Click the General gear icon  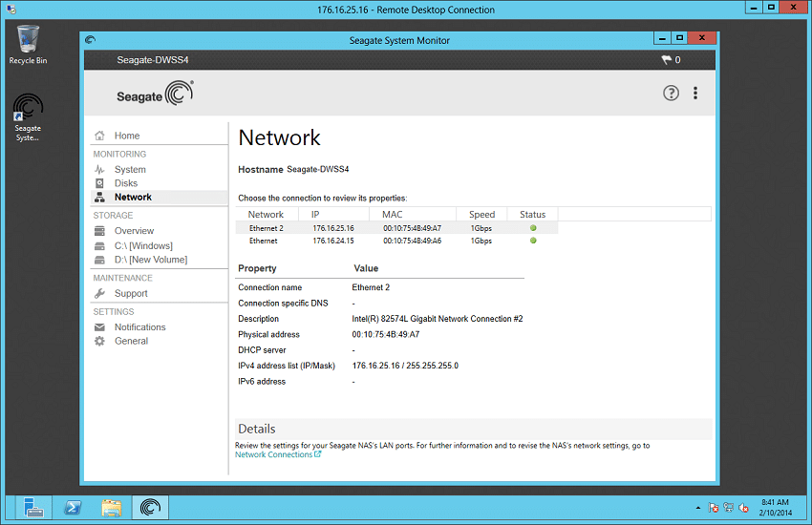(100, 341)
